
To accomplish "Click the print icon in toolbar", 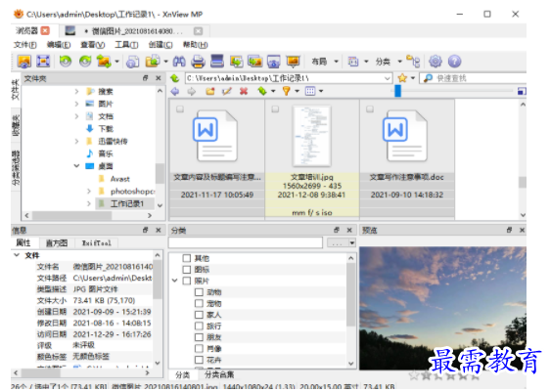I will (199, 62).
